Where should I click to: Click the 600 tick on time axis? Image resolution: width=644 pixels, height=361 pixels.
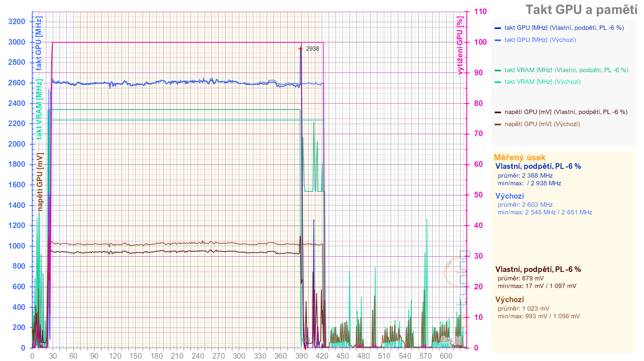point(446,356)
